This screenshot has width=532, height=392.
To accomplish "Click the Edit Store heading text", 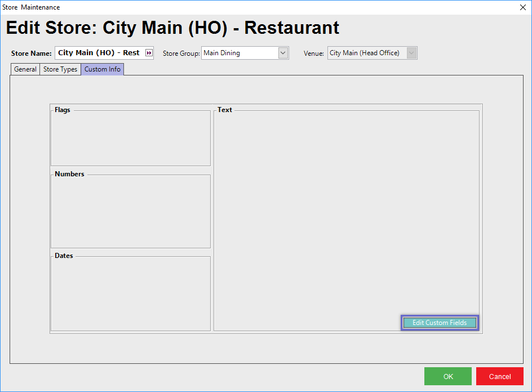I will (x=172, y=28).
